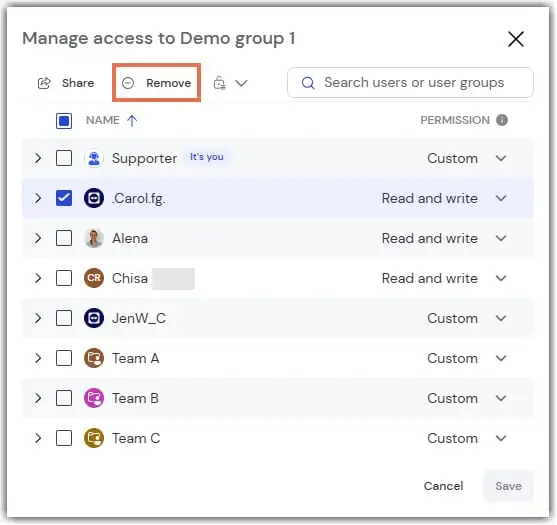Expand the .Carol.fg. row
This screenshot has width=557, height=525.
[38, 198]
